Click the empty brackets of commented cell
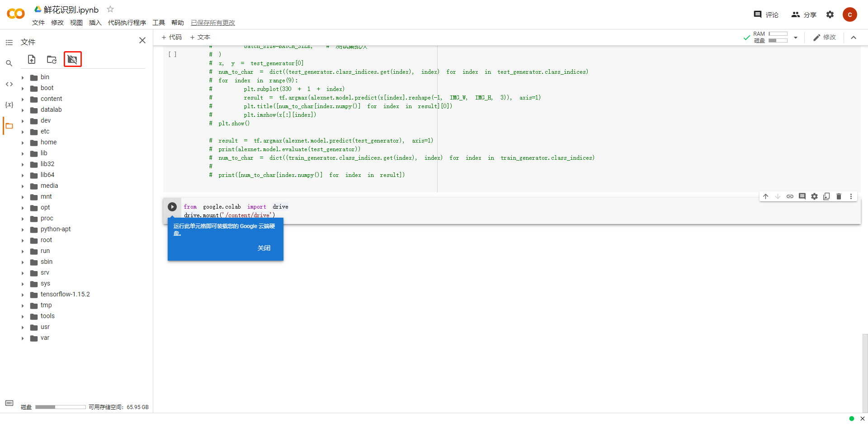The width and height of the screenshot is (868, 424). click(x=172, y=54)
